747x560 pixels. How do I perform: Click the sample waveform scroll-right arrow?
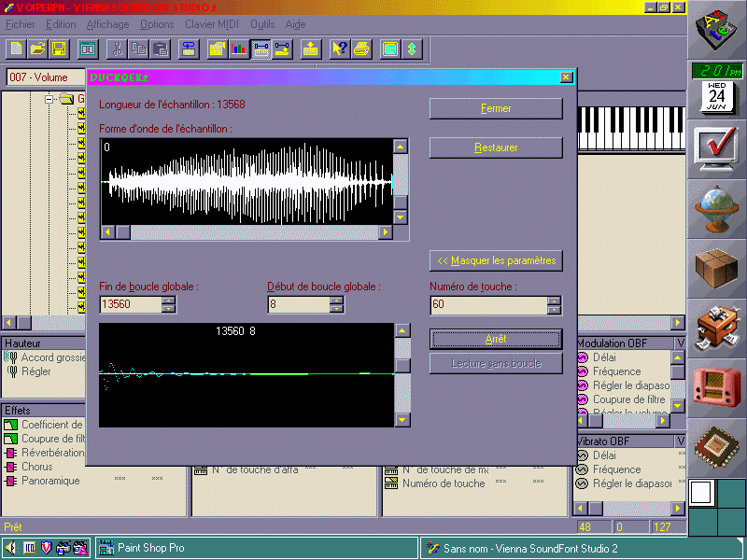[x=386, y=231]
